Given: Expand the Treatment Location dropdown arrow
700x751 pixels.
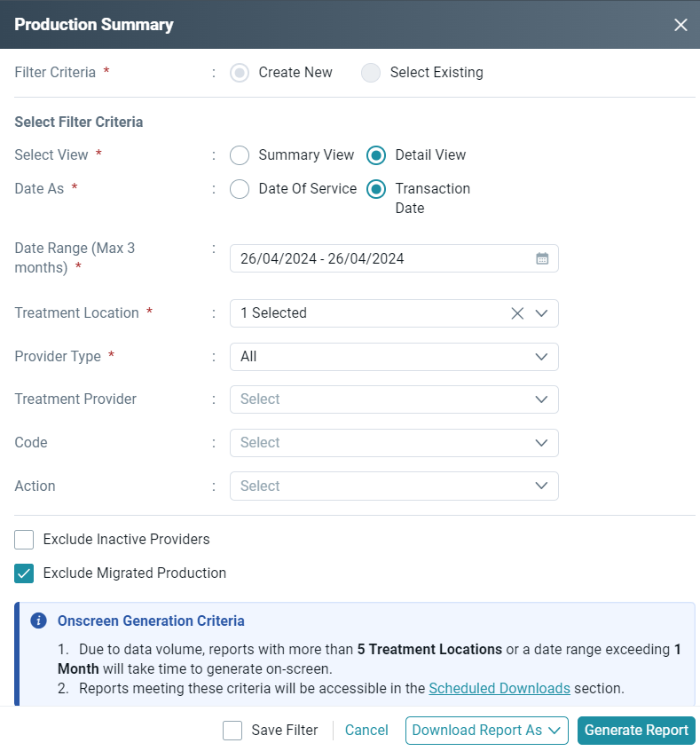Looking at the screenshot, I should 541,313.
